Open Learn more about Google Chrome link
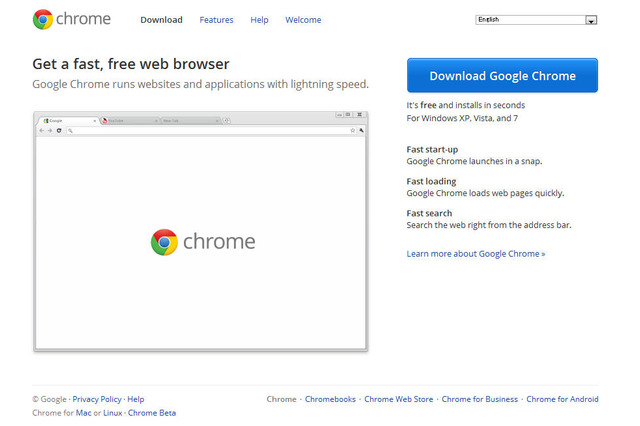This screenshot has height=426, width=640. coord(476,254)
